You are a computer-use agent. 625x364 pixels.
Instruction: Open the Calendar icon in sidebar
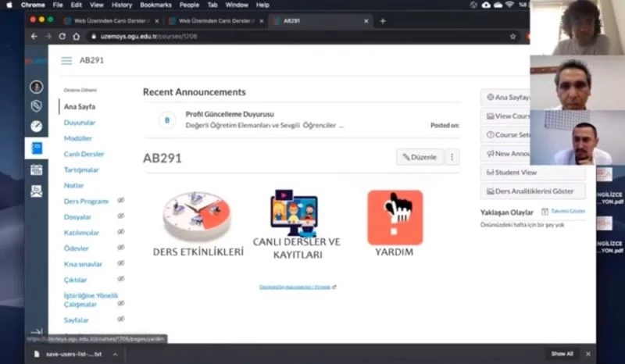pos(36,170)
